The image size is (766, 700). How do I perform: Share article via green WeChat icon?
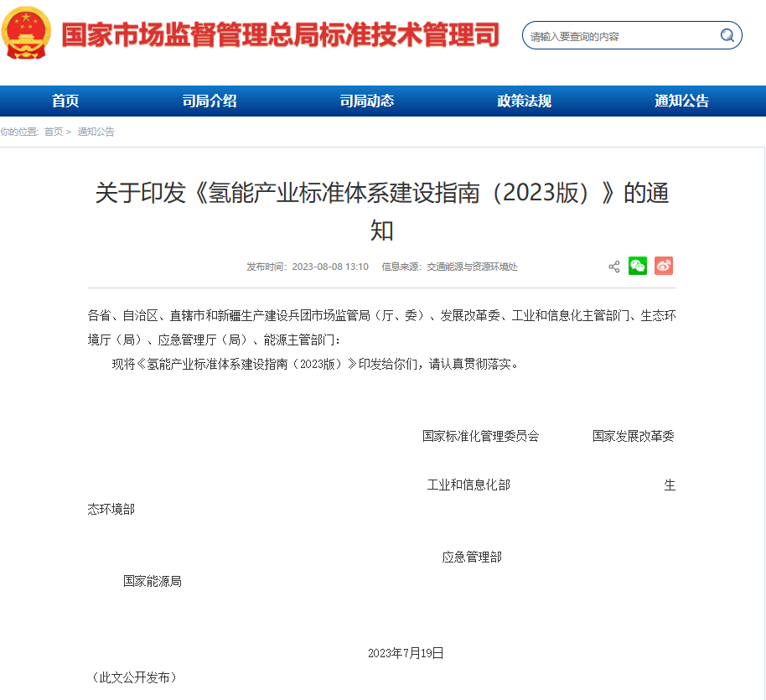(x=638, y=266)
